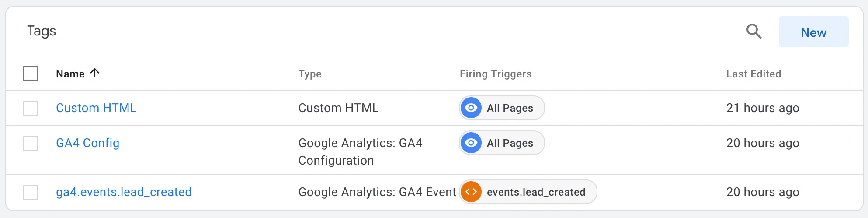Check the GA4 Config tag checkbox
This screenshot has width=868, height=218.
tap(31, 144)
